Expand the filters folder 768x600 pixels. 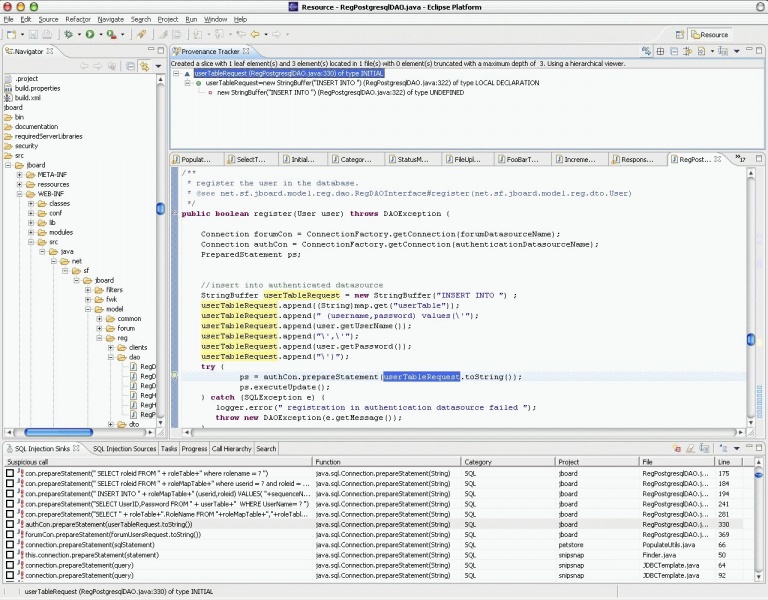click(88, 289)
